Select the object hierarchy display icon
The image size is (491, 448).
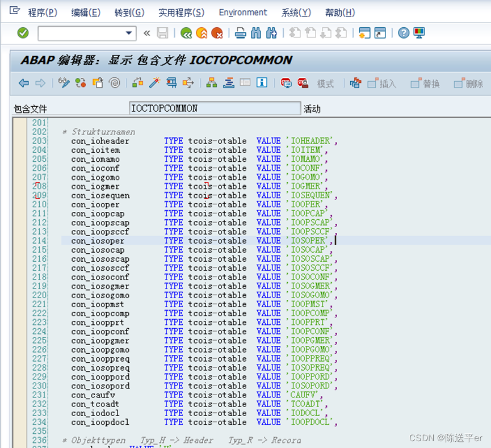(211, 83)
